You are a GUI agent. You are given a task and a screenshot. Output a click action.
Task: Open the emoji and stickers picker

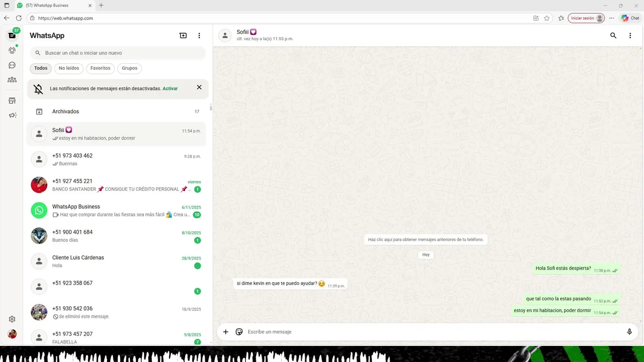pyautogui.click(x=239, y=332)
